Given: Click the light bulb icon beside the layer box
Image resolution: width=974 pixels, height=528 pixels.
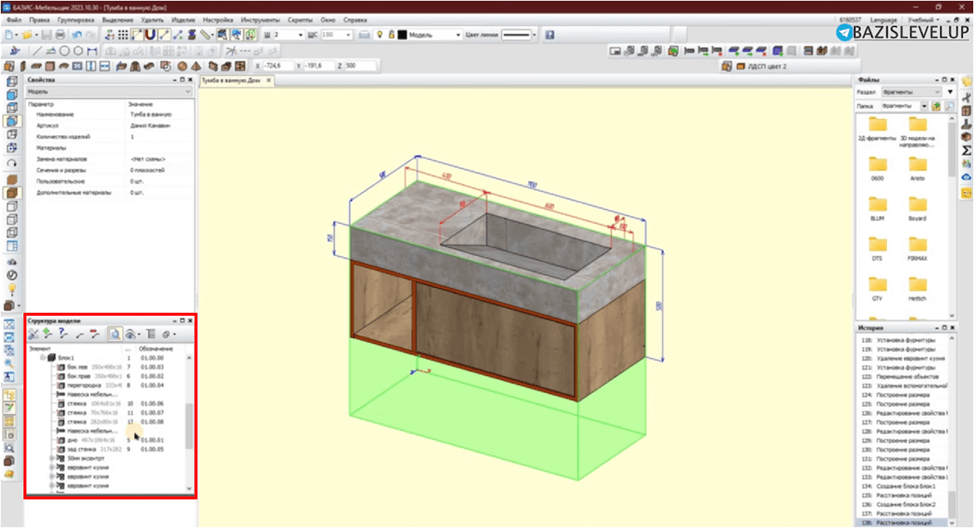Looking at the screenshot, I should pyautogui.click(x=380, y=35).
